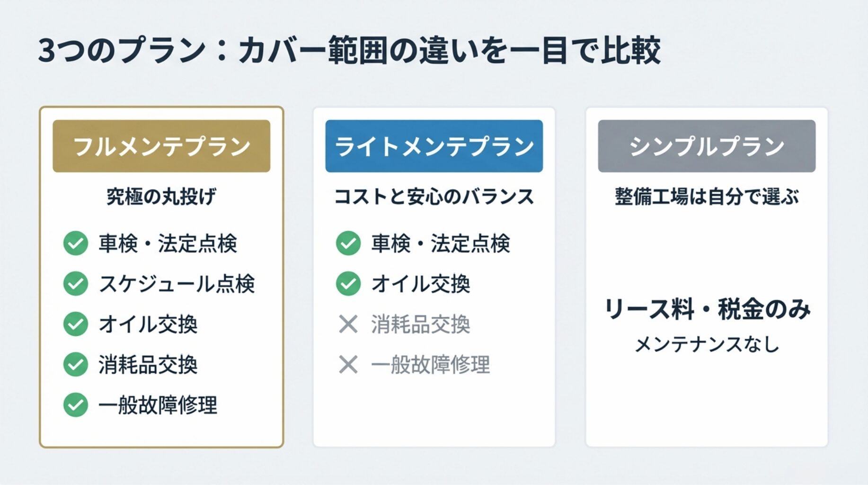Click green check beside light plan オイル交換
The image size is (868, 485).
(348, 284)
